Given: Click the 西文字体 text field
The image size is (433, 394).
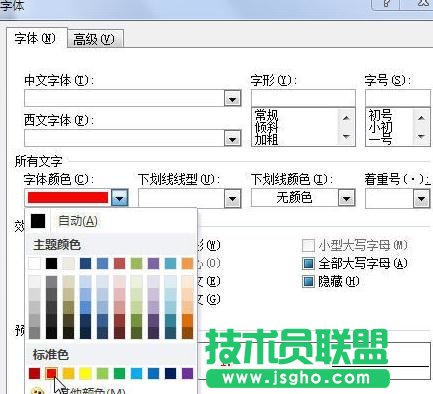Looking at the screenshot, I should tap(125, 138).
